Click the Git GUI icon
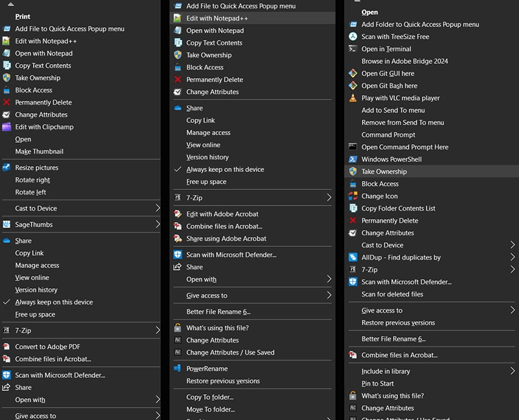This screenshot has height=420, width=519. coord(353,74)
